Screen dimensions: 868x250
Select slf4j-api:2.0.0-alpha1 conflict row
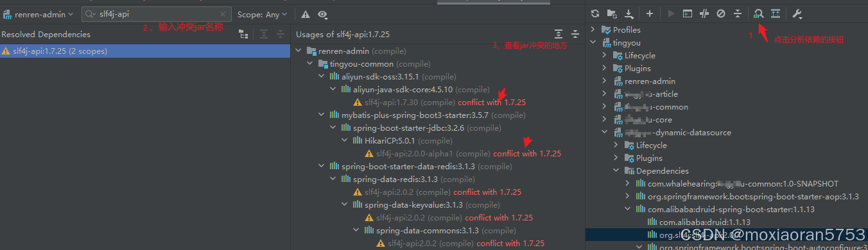tap(462, 154)
